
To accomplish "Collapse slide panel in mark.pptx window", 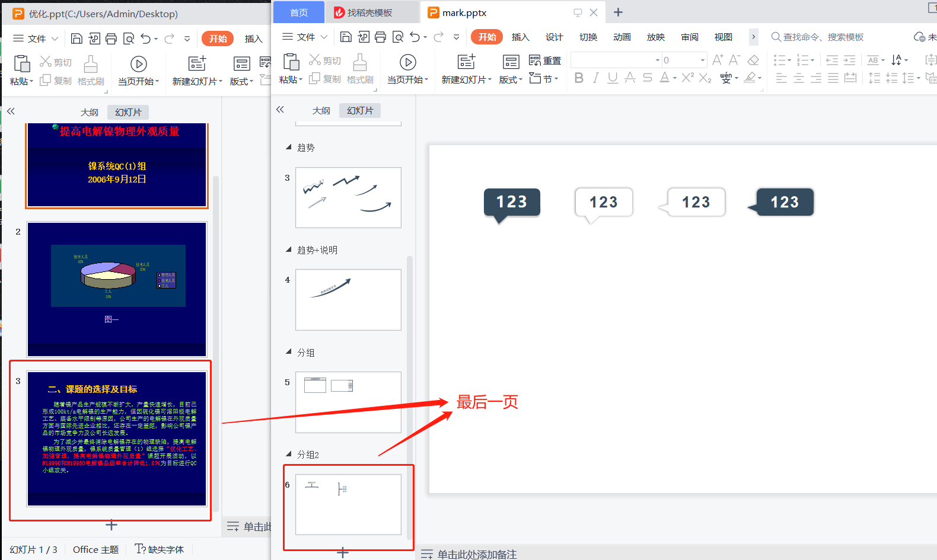I will pos(280,110).
